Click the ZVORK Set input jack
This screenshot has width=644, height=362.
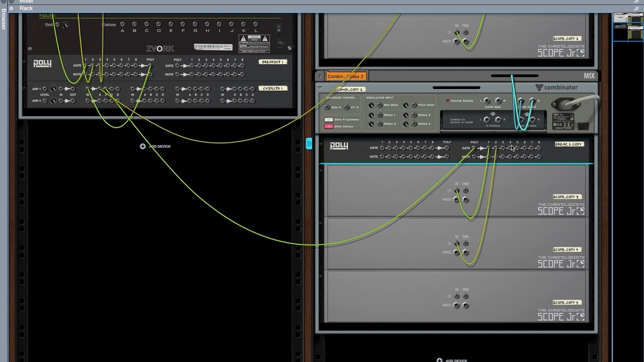click(x=57, y=25)
